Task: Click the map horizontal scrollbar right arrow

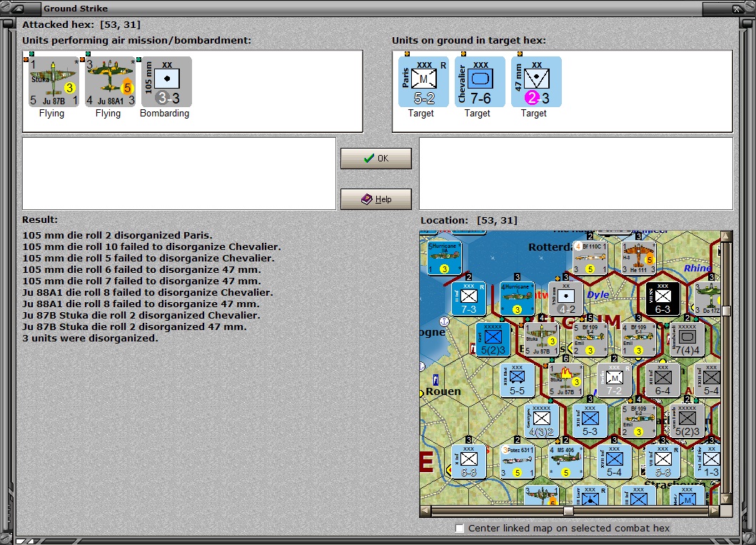Action: pos(715,510)
